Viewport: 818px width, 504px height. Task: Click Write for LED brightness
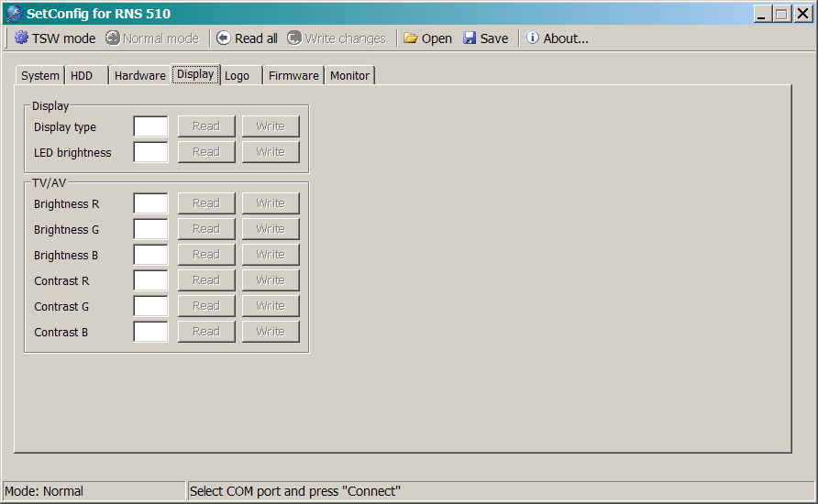(271, 152)
